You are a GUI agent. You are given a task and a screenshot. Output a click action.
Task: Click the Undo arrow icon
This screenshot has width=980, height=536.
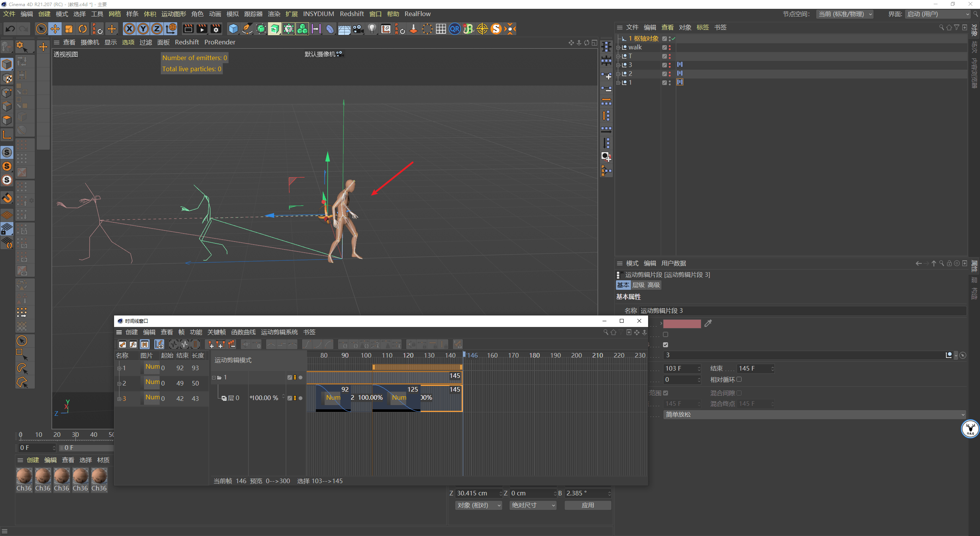pos(10,29)
